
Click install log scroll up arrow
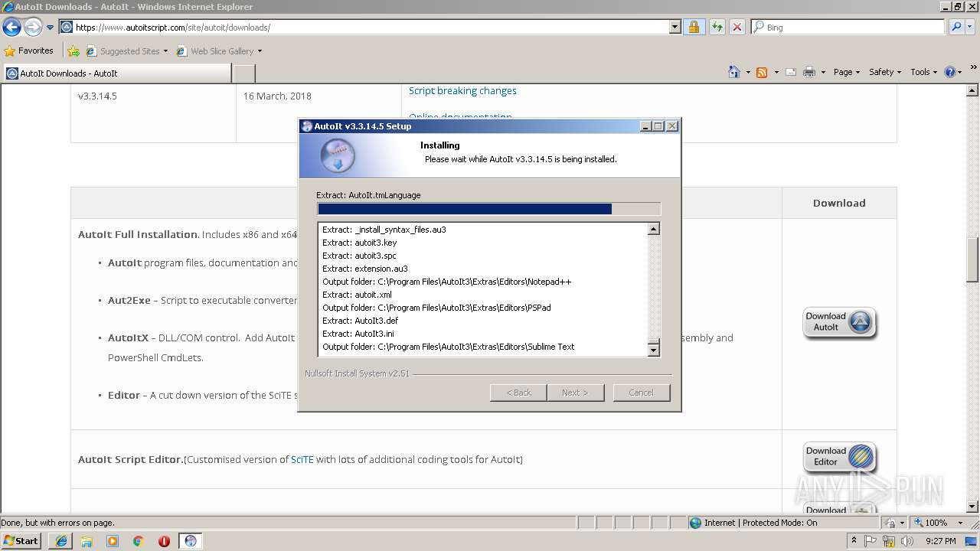(654, 229)
